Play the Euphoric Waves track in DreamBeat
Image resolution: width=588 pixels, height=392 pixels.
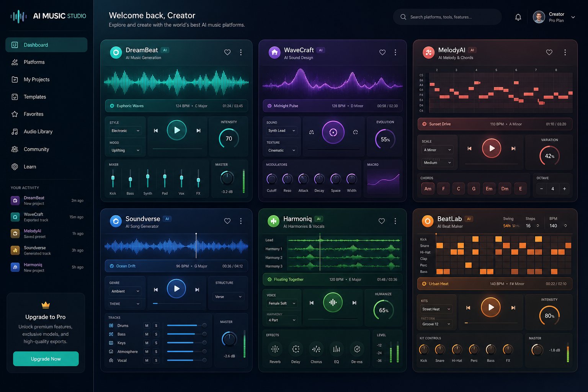tap(177, 130)
